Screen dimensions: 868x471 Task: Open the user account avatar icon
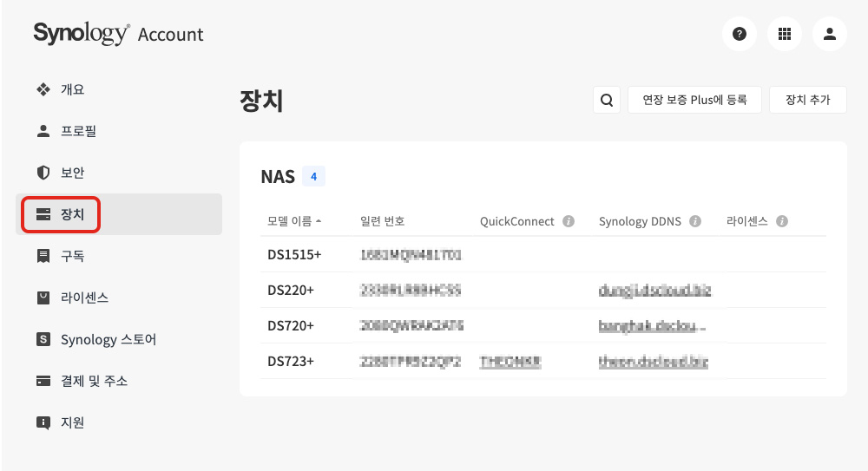[829, 34]
